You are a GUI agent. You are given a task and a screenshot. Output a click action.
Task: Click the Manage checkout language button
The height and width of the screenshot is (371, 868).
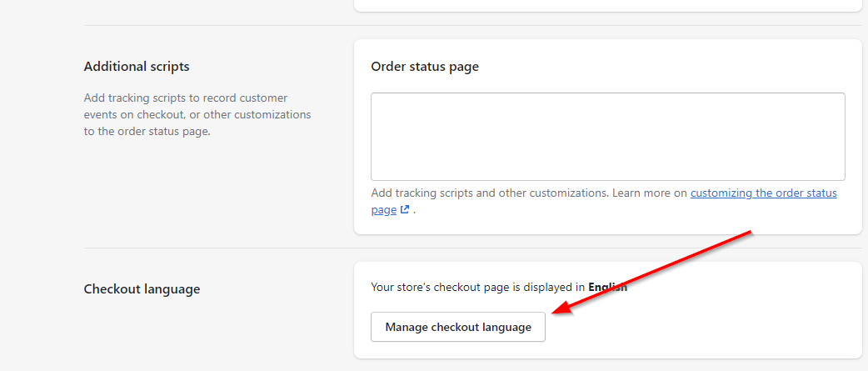458,327
